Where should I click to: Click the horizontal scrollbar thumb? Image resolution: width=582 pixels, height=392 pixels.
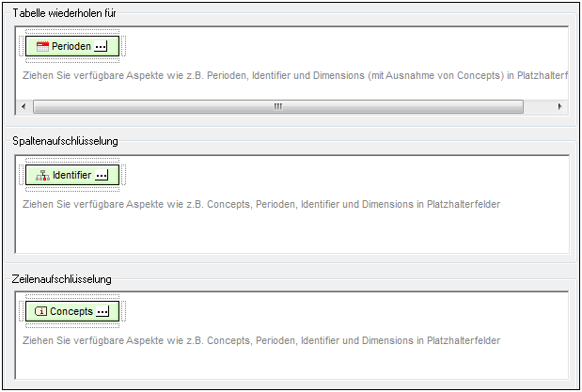click(x=277, y=106)
